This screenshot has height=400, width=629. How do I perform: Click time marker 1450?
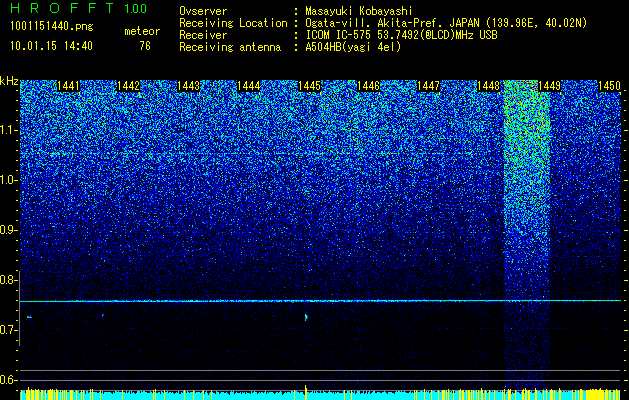(609, 86)
